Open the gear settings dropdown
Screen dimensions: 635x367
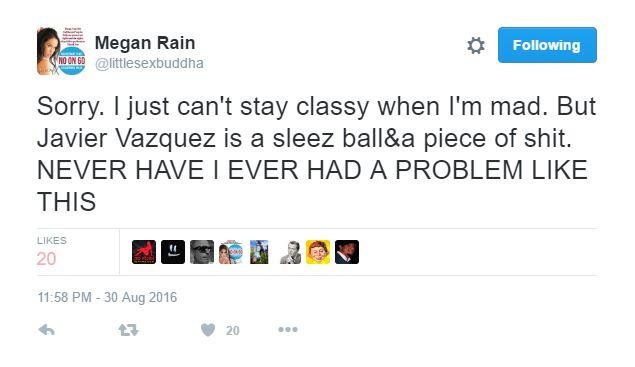[476, 45]
